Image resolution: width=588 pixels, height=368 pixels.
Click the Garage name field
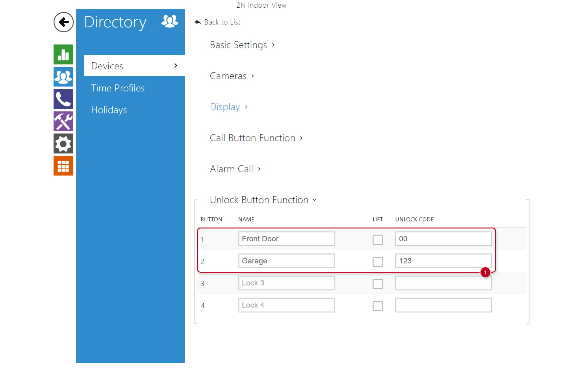click(x=287, y=261)
